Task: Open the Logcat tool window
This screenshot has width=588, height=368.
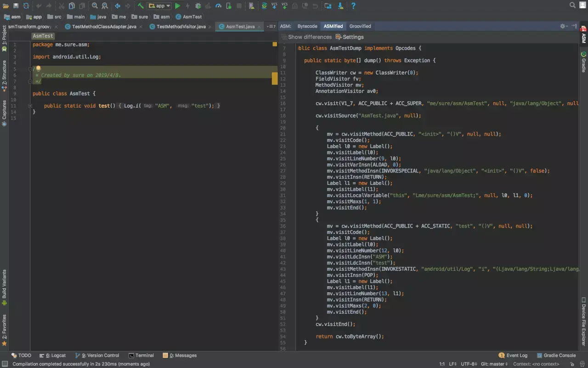Action: tap(53, 356)
